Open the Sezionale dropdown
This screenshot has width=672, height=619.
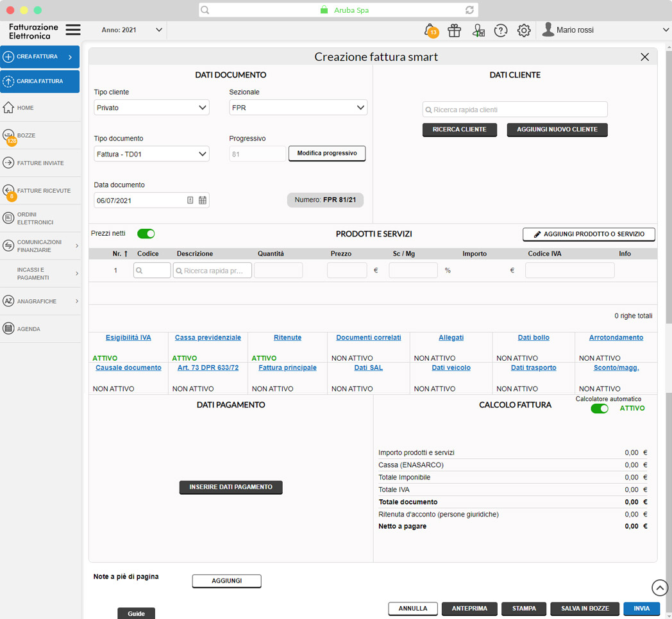[298, 108]
